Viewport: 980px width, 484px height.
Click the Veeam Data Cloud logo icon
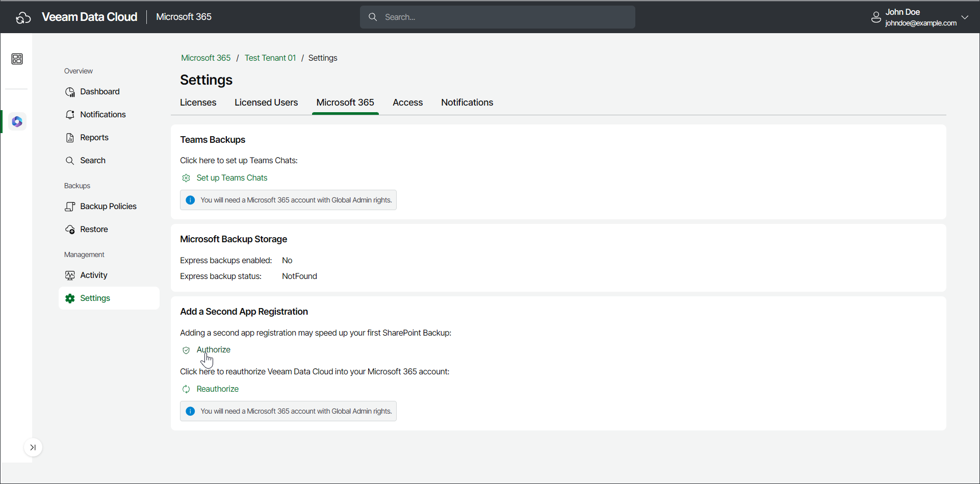pos(23,17)
